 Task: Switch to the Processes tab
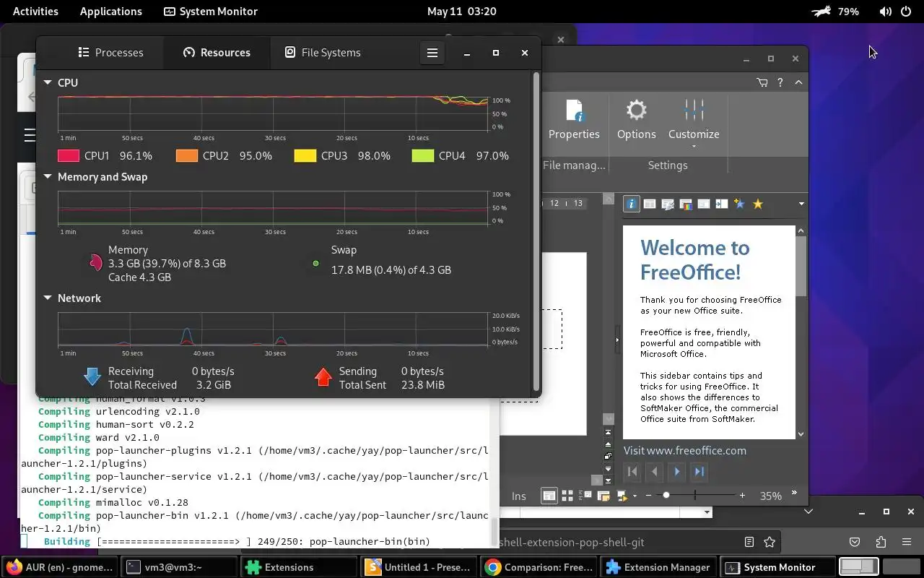(110, 53)
